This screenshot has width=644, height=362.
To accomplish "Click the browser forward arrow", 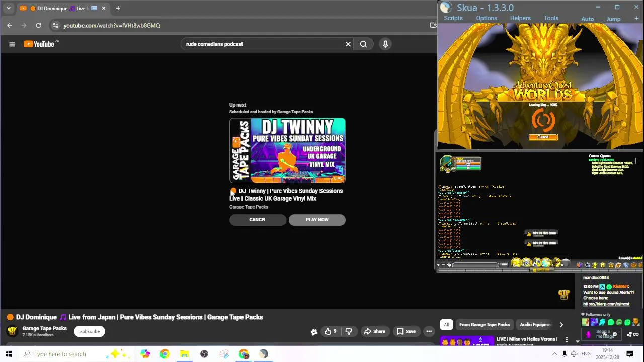I will tap(24, 25).
